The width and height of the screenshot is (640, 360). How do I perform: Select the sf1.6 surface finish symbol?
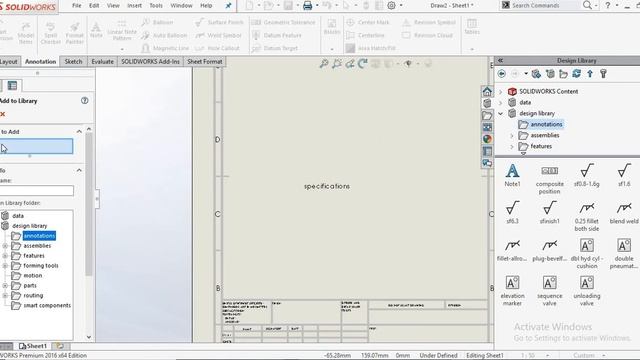tap(624, 175)
